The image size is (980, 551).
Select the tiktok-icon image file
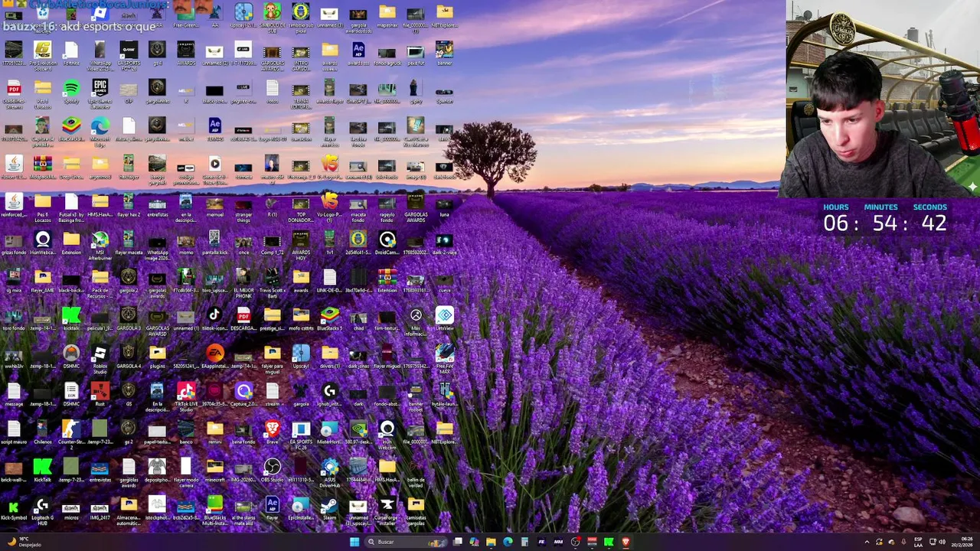[x=214, y=319]
